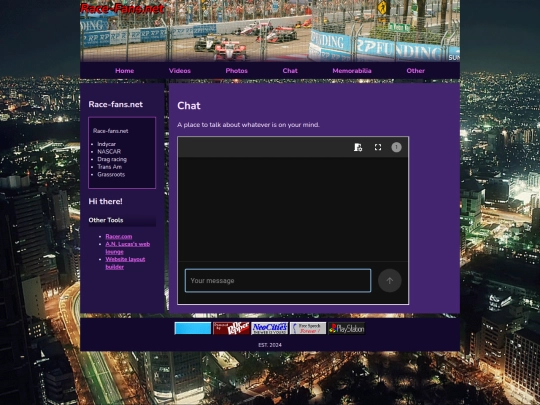Click the race track banner image
540x405 pixels.
[x=270, y=31]
